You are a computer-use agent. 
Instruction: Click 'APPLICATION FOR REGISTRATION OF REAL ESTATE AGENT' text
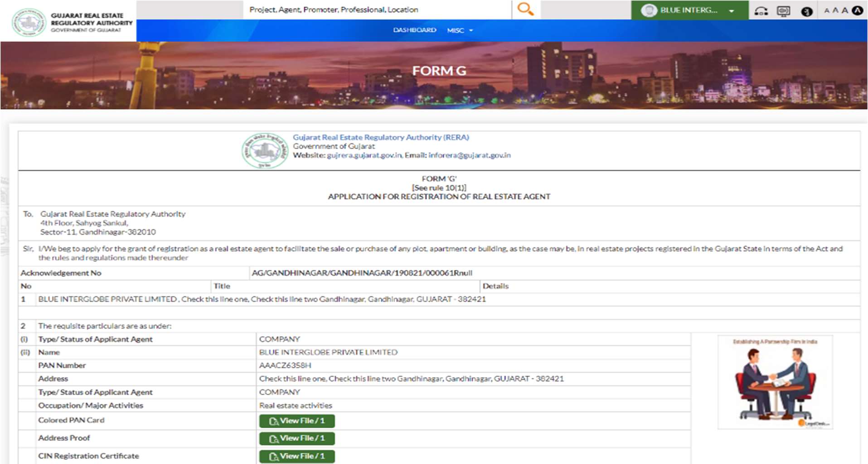pos(439,197)
